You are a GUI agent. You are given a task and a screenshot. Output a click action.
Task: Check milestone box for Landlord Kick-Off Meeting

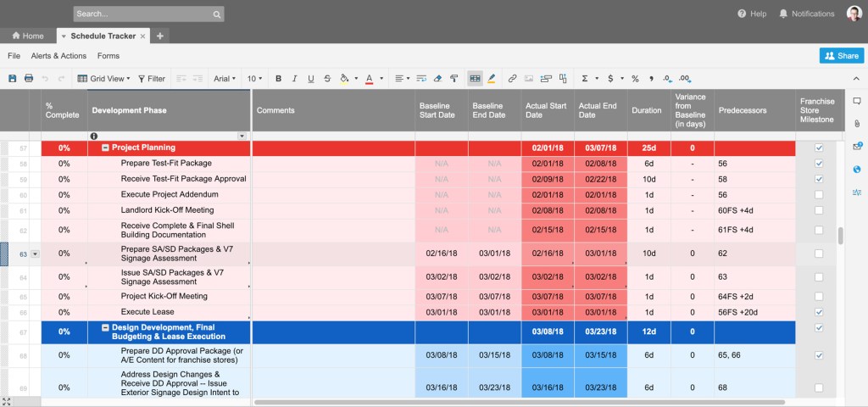(x=818, y=210)
